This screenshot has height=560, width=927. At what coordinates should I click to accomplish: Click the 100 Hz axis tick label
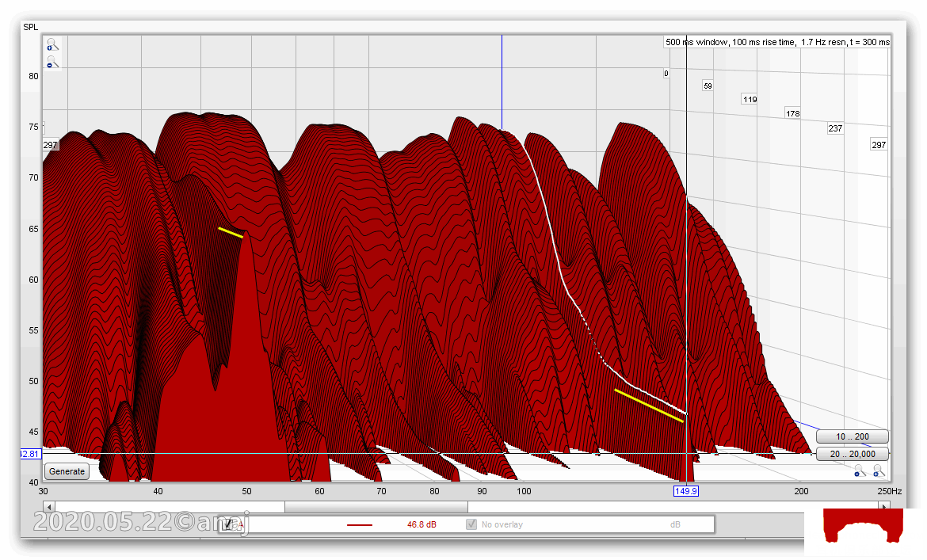pyautogui.click(x=524, y=491)
